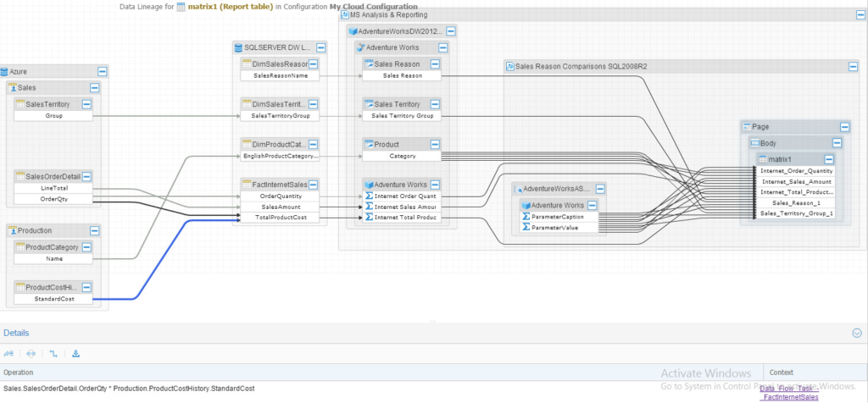Click the horizontal double-arrow icon in Details toolbar

point(31,354)
